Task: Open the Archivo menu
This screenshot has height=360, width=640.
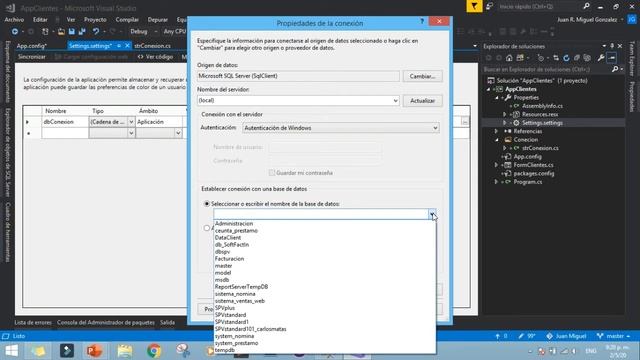Action: 14,20
